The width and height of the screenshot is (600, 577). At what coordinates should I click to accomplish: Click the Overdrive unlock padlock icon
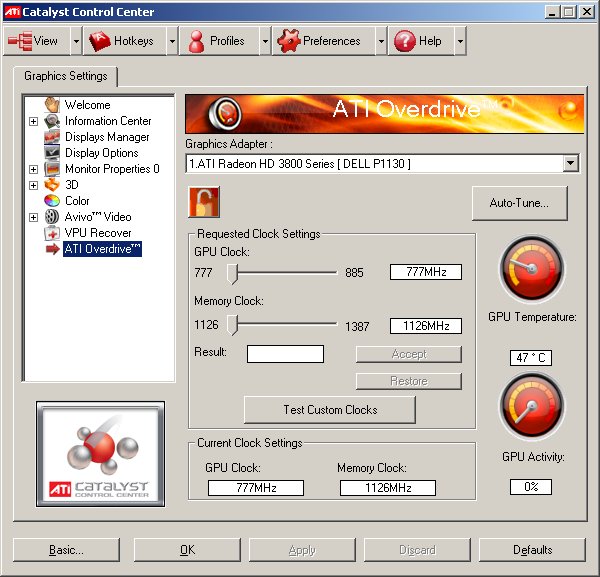point(204,202)
